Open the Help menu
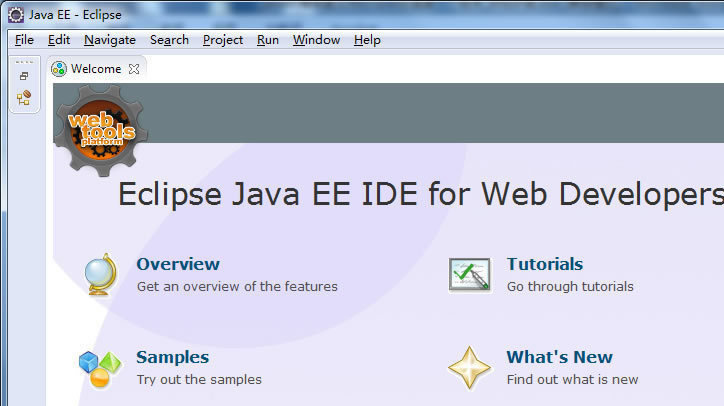Screen dimensions: 724x406 click(x=367, y=40)
